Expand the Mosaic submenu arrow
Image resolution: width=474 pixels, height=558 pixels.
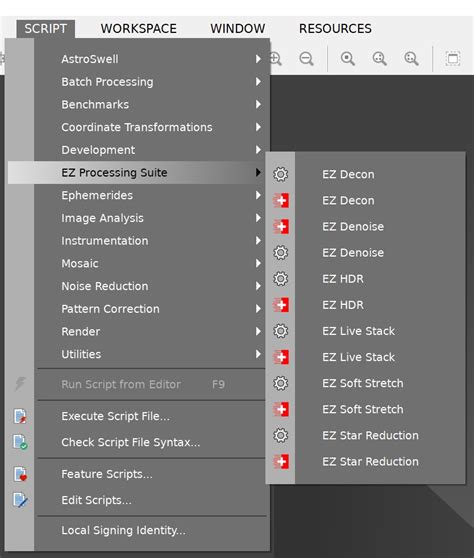(258, 263)
